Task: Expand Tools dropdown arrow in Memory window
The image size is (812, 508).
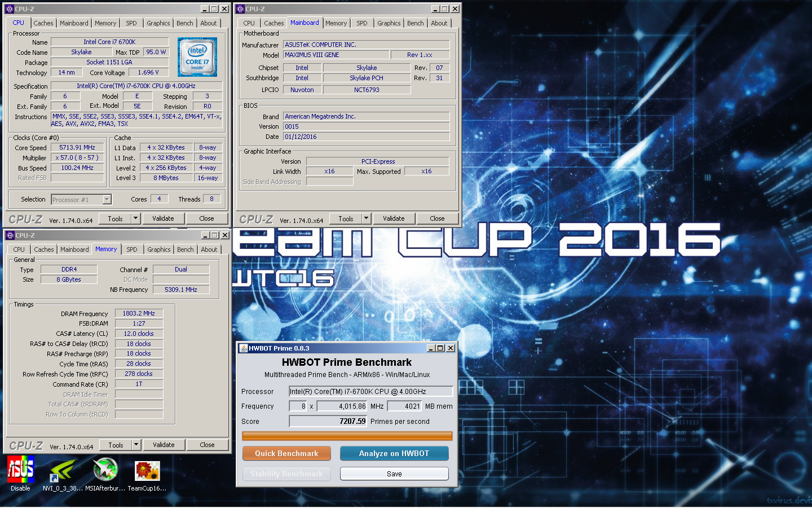Action: (136, 445)
